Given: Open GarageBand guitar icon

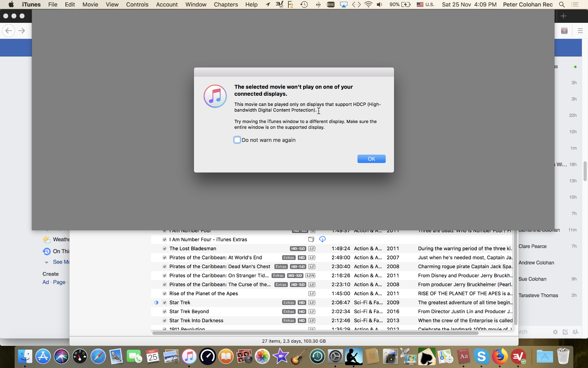Looking at the screenshot, I should click(299, 357).
